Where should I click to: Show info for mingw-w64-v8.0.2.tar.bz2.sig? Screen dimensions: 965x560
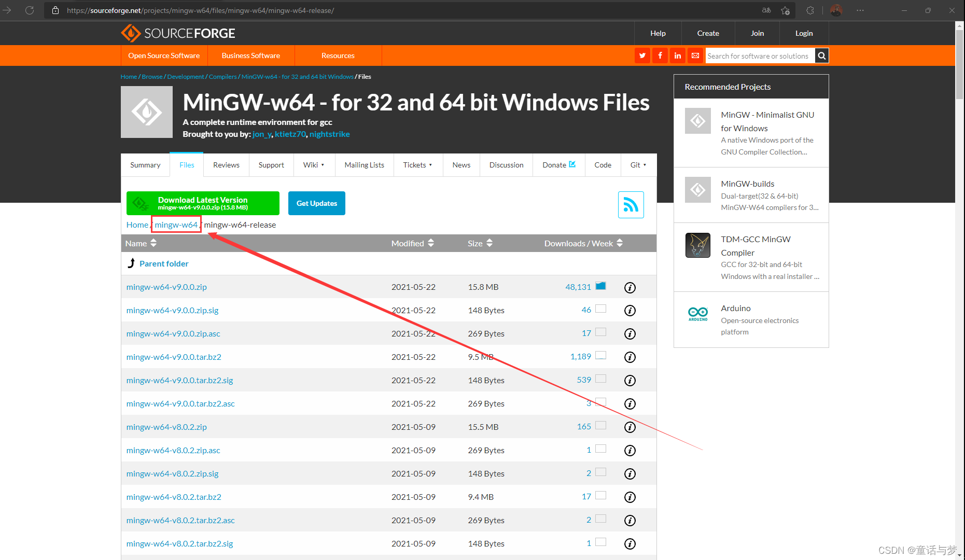[x=630, y=544]
